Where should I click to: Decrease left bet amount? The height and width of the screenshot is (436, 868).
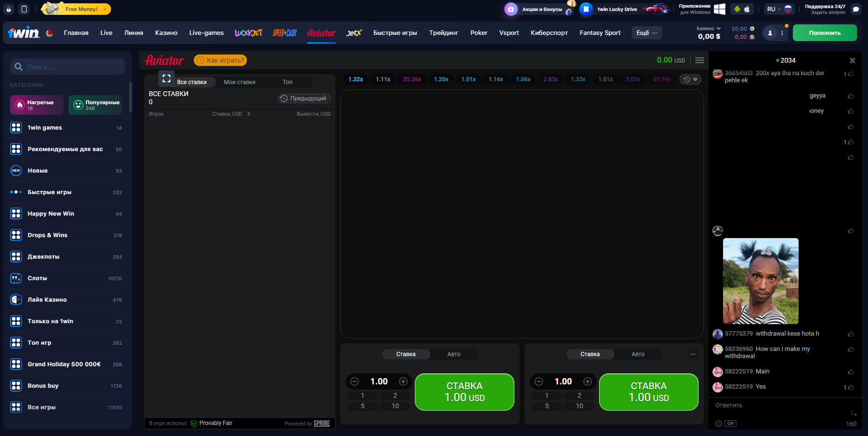click(355, 381)
